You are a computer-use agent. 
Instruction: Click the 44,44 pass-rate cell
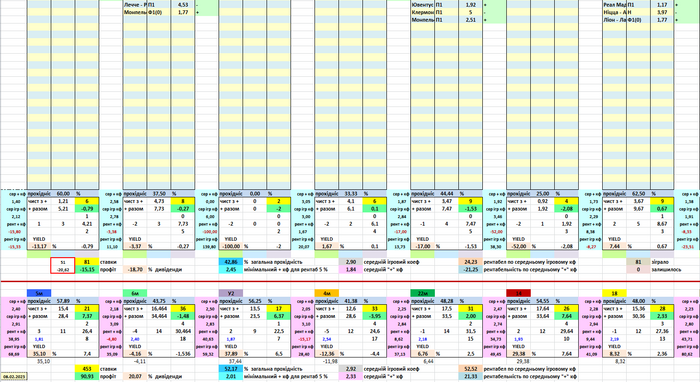pyautogui.click(x=446, y=194)
